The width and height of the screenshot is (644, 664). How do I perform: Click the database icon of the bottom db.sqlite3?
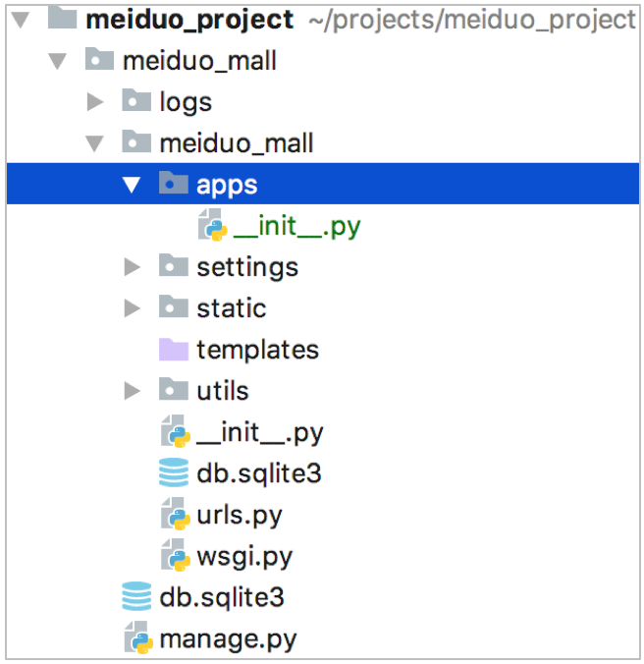(x=136, y=597)
